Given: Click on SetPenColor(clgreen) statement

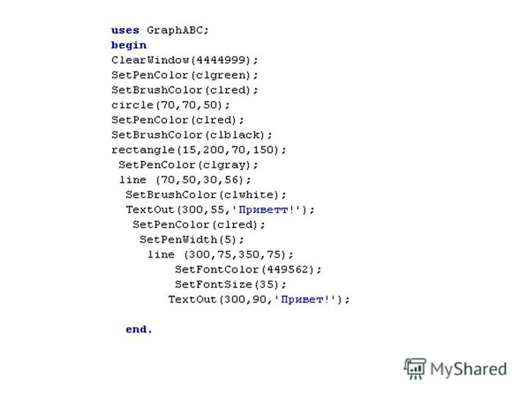Looking at the screenshot, I should [185, 75].
